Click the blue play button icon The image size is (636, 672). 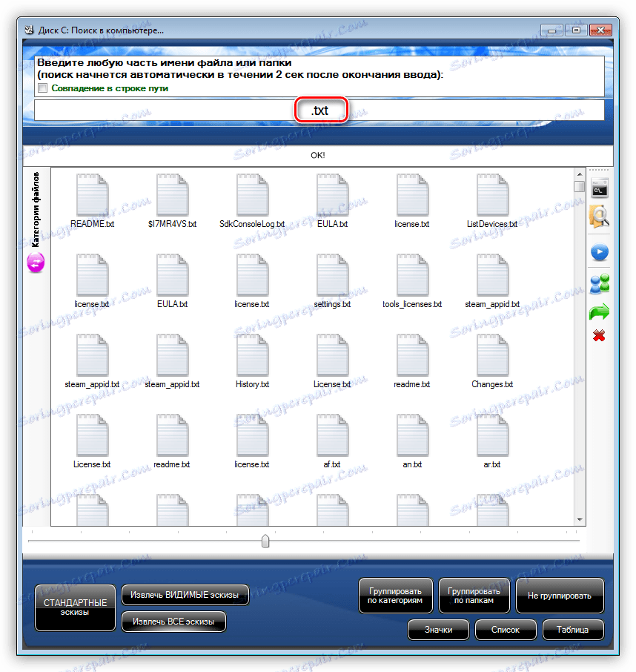pyautogui.click(x=600, y=252)
